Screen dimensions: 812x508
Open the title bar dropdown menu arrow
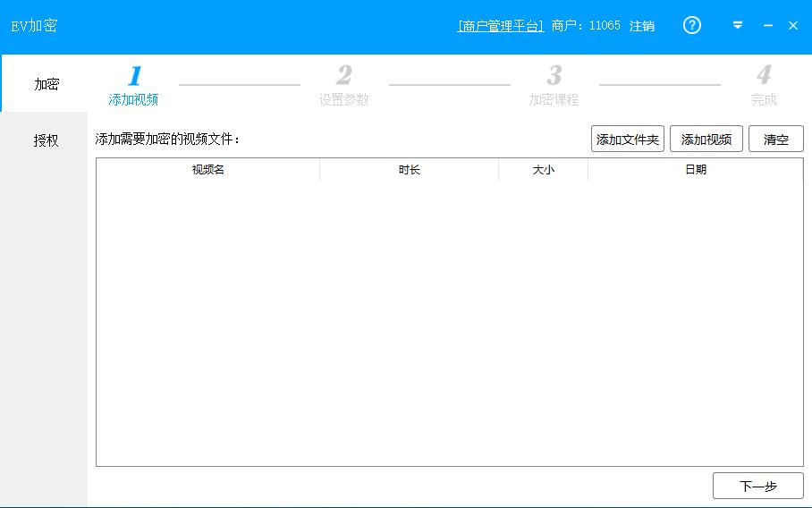[x=738, y=26]
